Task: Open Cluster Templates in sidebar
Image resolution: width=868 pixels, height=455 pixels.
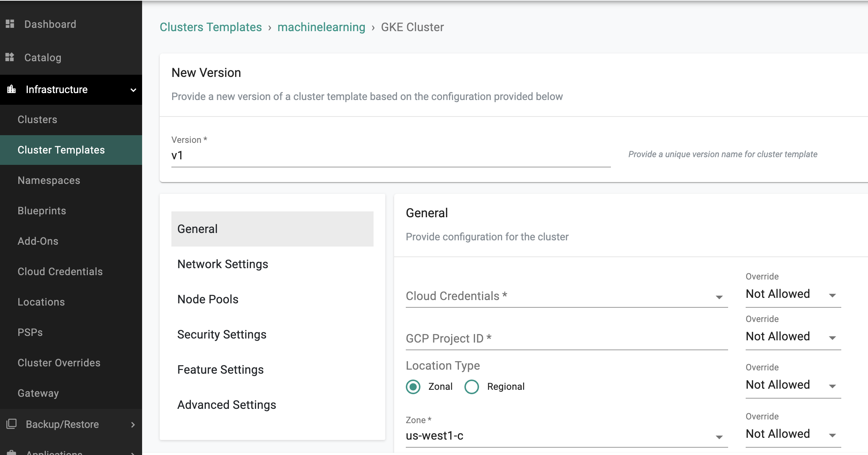Action: (71, 150)
